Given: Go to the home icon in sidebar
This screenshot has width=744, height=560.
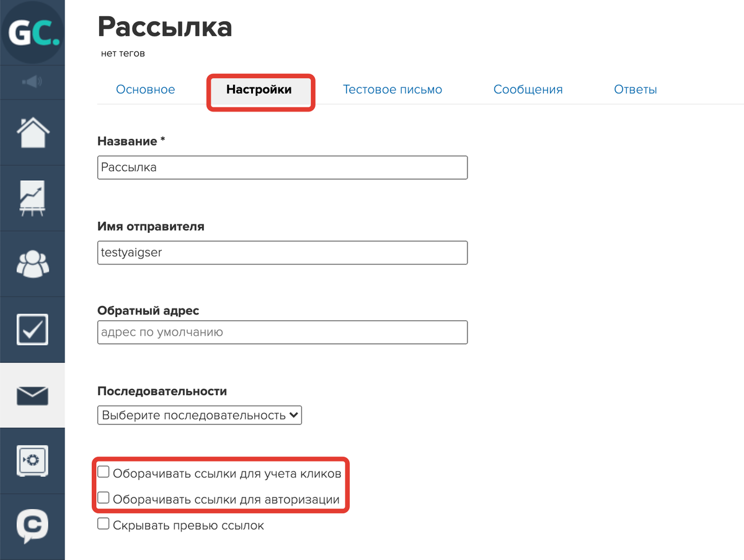Looking at the screenshot, I should [x=32, y=132].
